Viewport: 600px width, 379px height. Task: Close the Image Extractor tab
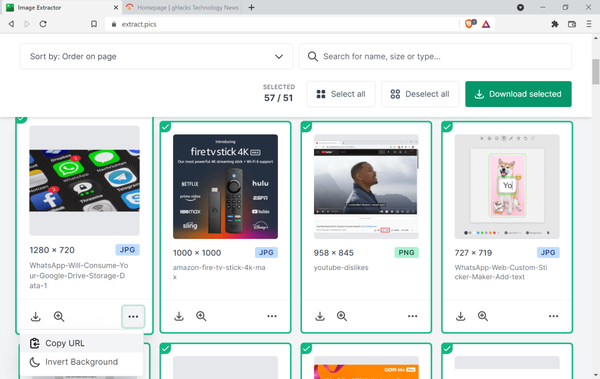[x=116, y=7]
